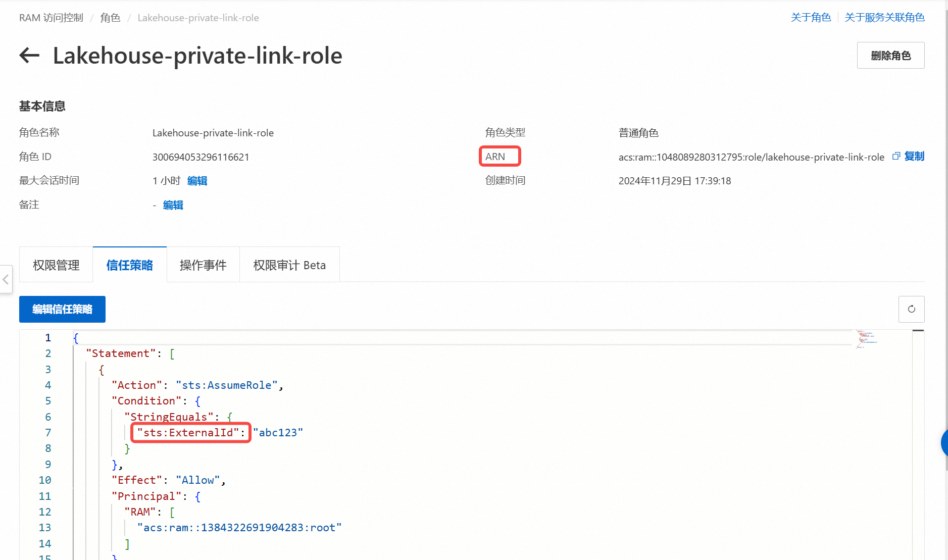Select the 信任策略 tab
The width and height of the screenshot is (948, 560).
[x=130, y=265]
